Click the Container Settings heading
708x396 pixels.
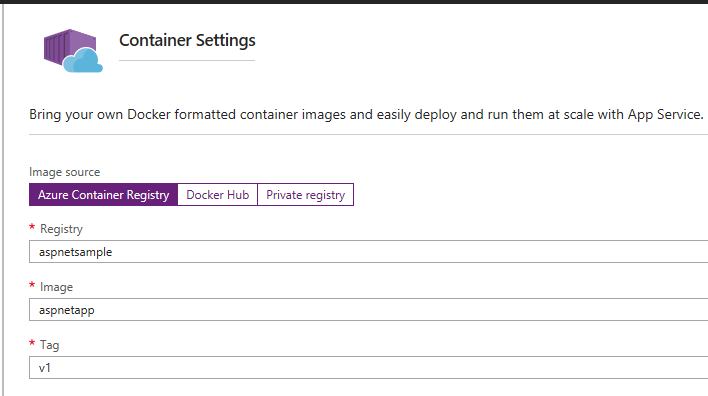coord(187,41)
